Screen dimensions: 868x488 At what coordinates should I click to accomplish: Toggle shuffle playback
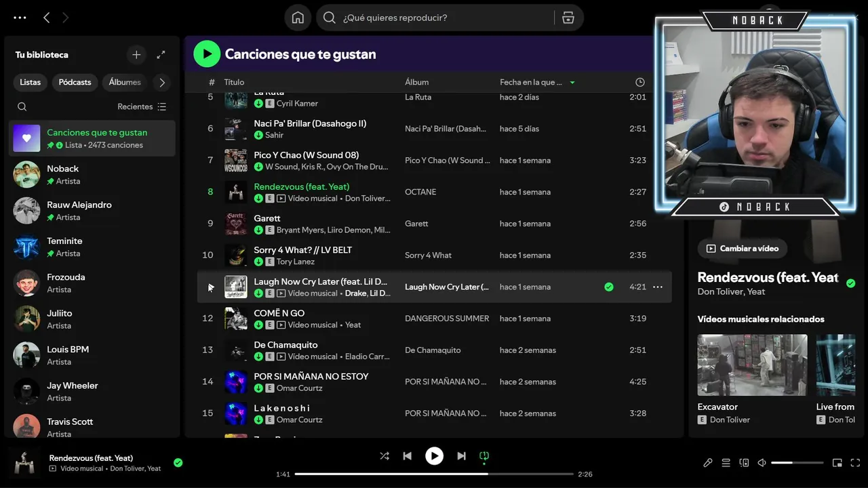pyautogui.click(x=384, y=456)
